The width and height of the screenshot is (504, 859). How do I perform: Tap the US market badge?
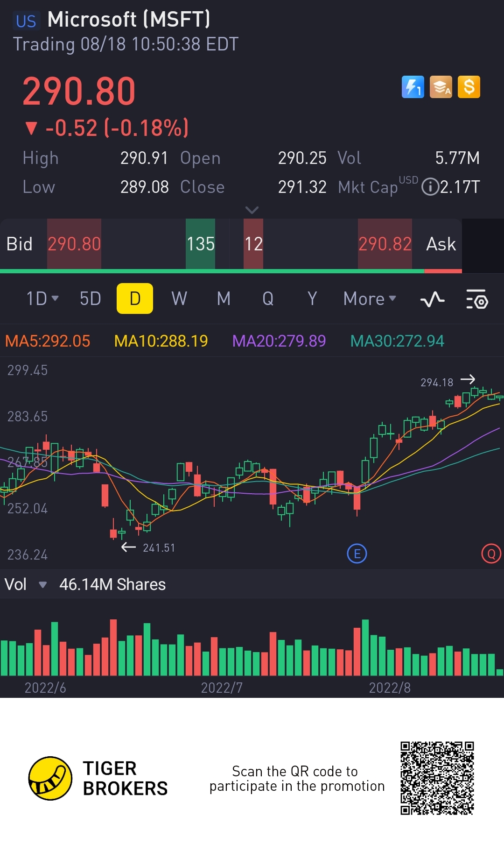click(x=26, y=21)
